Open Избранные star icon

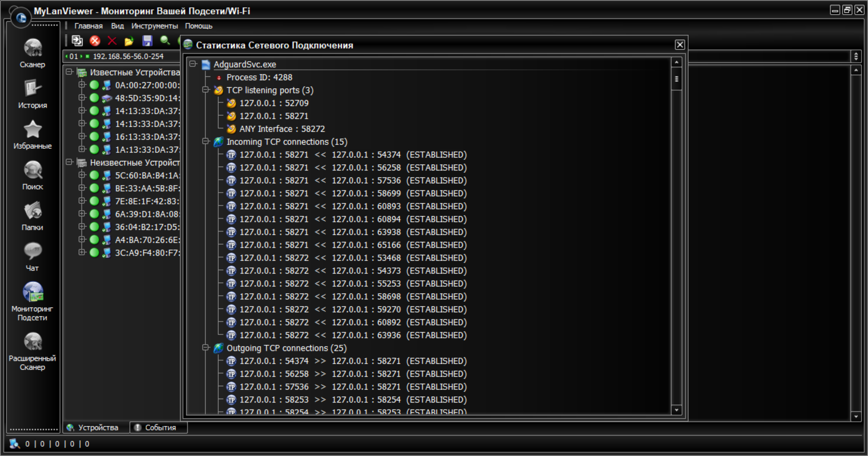point(33,134)
